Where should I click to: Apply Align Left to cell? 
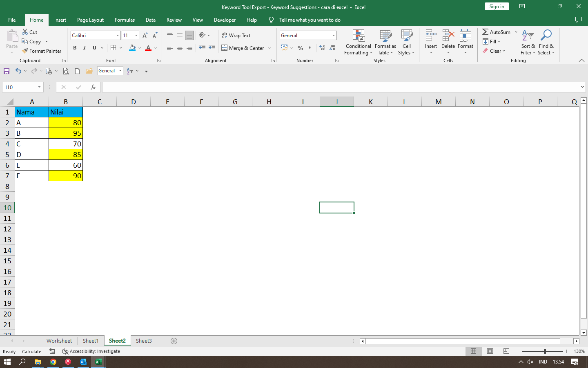(170, 48)
